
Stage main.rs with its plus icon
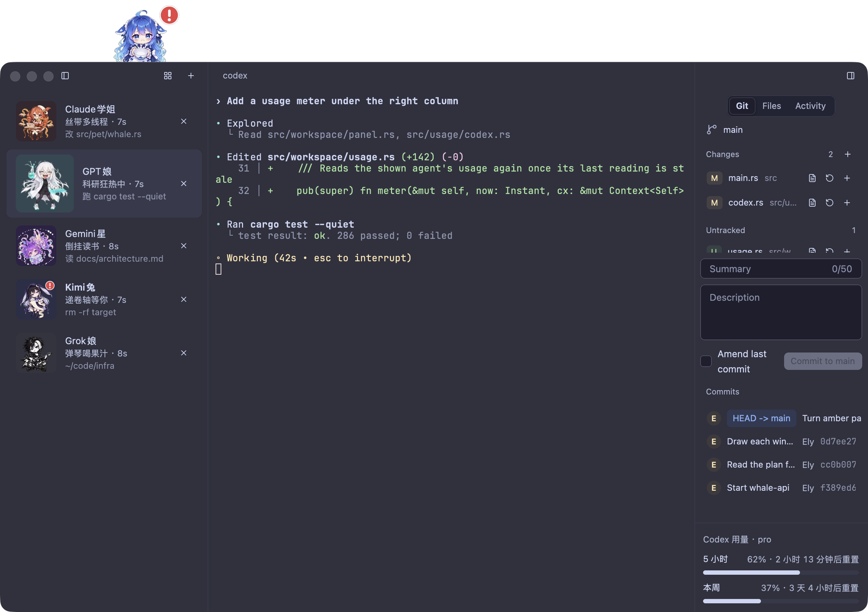[x=847, y=178]
